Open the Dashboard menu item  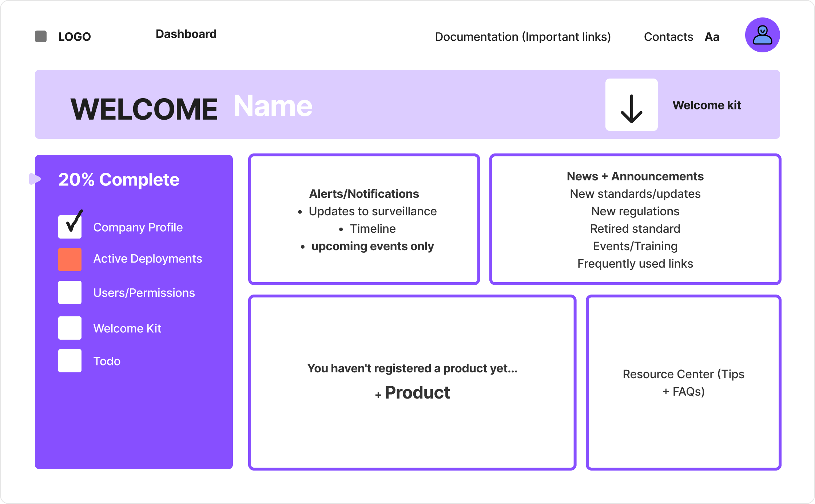tap(186, 34)
